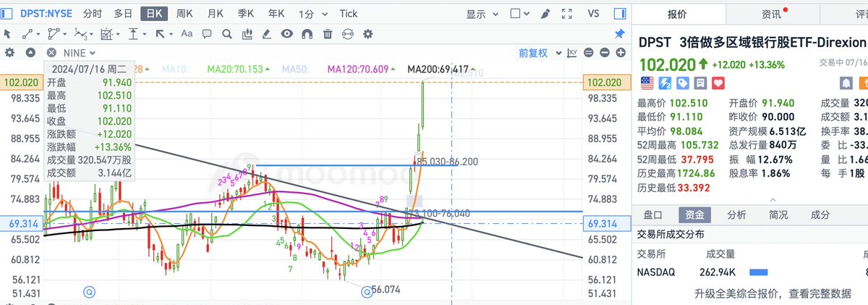Open drawing toolbar settings gear
868x305 pixels.
[x=368, y=33]
